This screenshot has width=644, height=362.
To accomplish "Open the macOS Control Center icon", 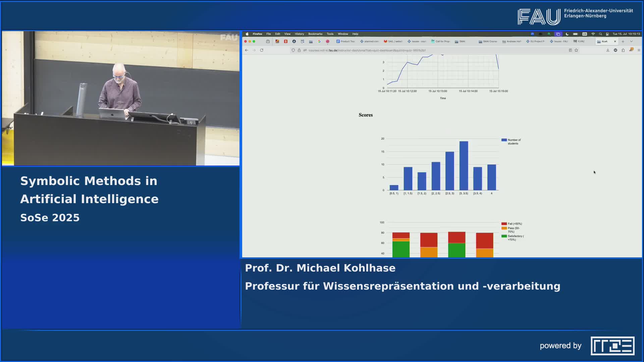I will (607, 34).
